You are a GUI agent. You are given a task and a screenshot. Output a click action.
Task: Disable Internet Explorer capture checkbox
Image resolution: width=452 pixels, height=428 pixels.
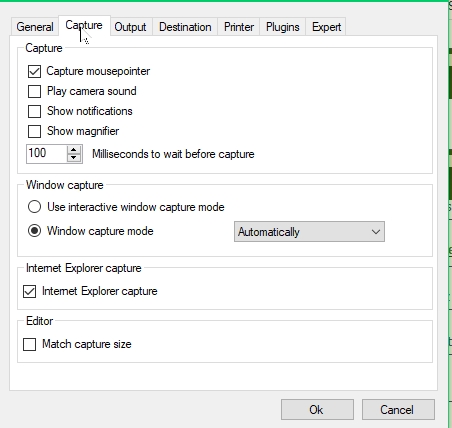(x=30, y=291)
